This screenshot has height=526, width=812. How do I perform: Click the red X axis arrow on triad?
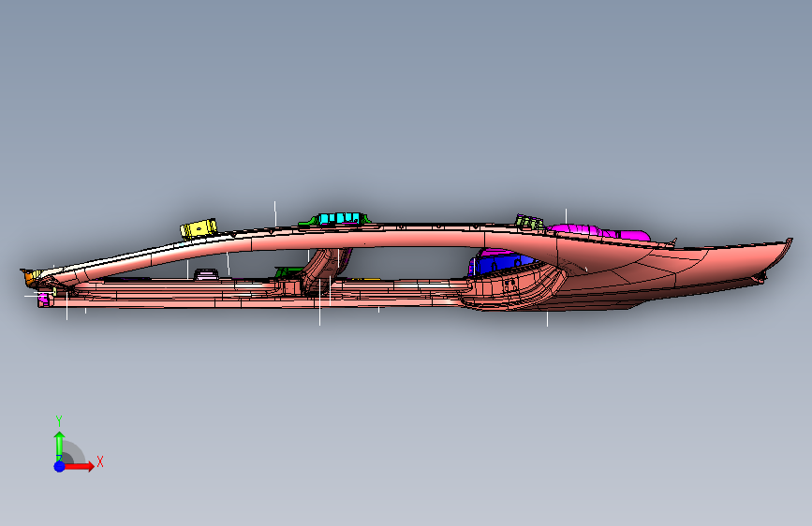(80, 466)
